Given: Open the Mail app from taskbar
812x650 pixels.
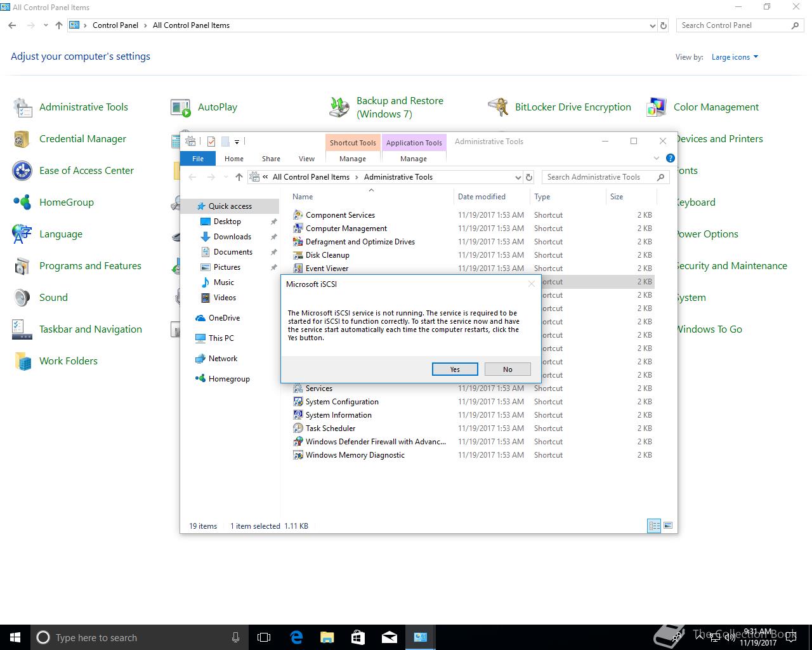Looking at the screenshot, I should click(390, 637).
